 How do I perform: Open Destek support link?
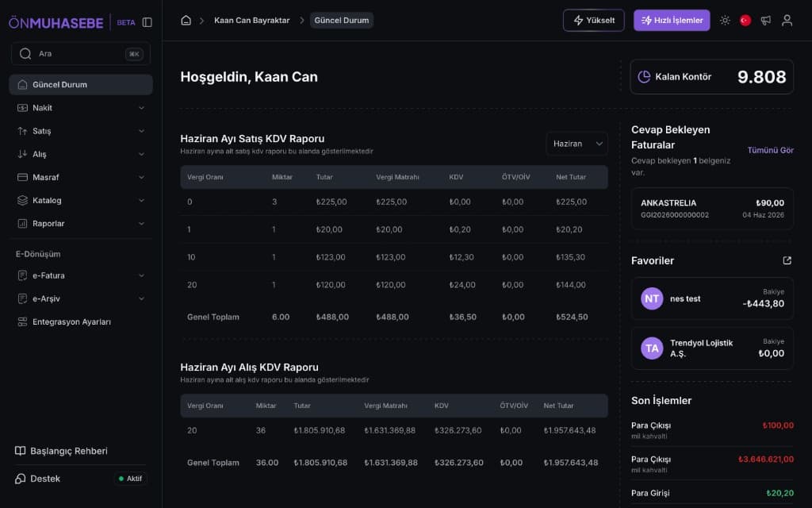(37, 479)
